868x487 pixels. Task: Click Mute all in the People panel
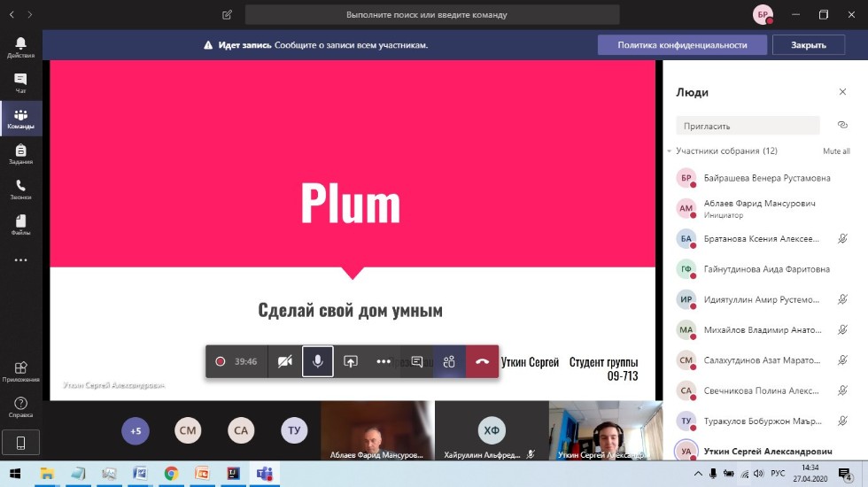[835, 151]
